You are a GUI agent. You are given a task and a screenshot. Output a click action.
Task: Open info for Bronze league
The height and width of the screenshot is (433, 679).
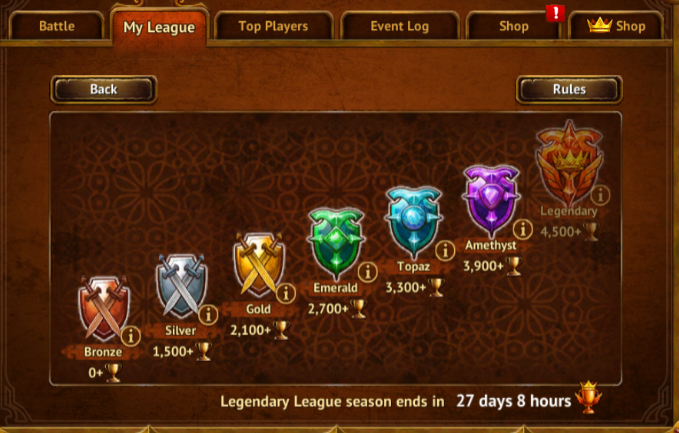131,336
